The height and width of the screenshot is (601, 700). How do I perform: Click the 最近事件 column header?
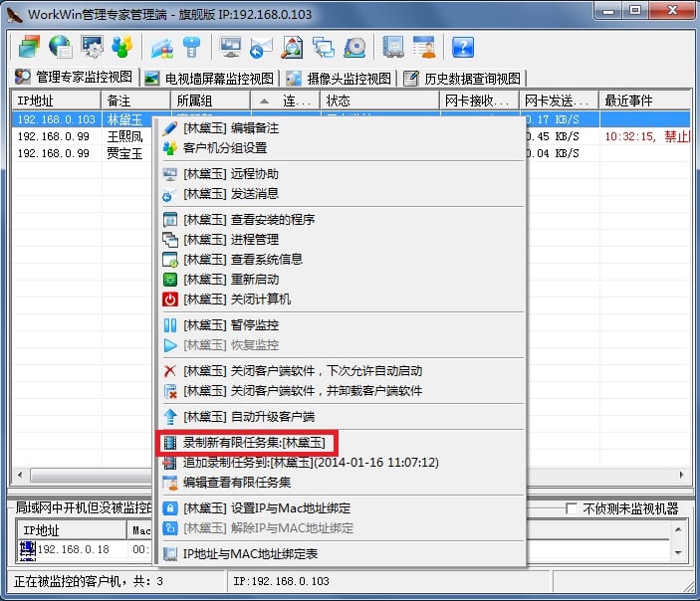(x=644, y=100)
